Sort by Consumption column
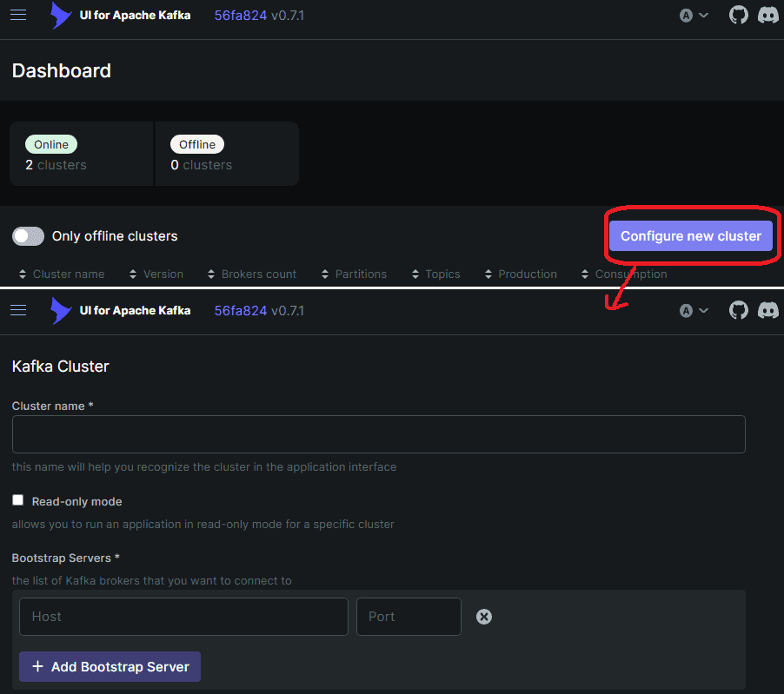The width and height of the screenshot is (784, 694). pos(624,274)
